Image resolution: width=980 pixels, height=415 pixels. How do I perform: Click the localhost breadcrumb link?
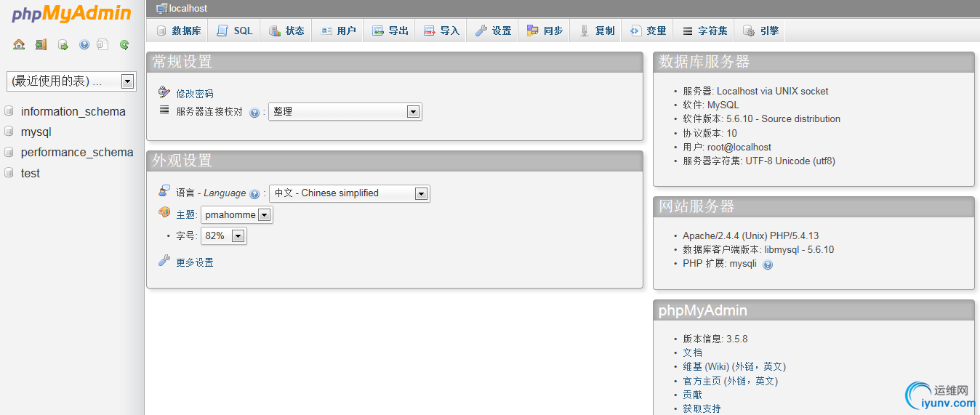point(188,8)
